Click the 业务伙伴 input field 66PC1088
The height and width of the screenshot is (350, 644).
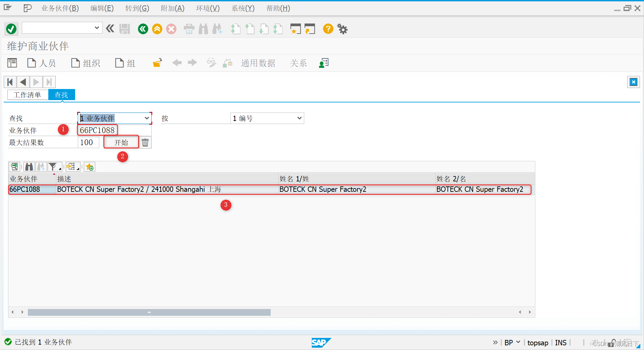click(114, 130)
